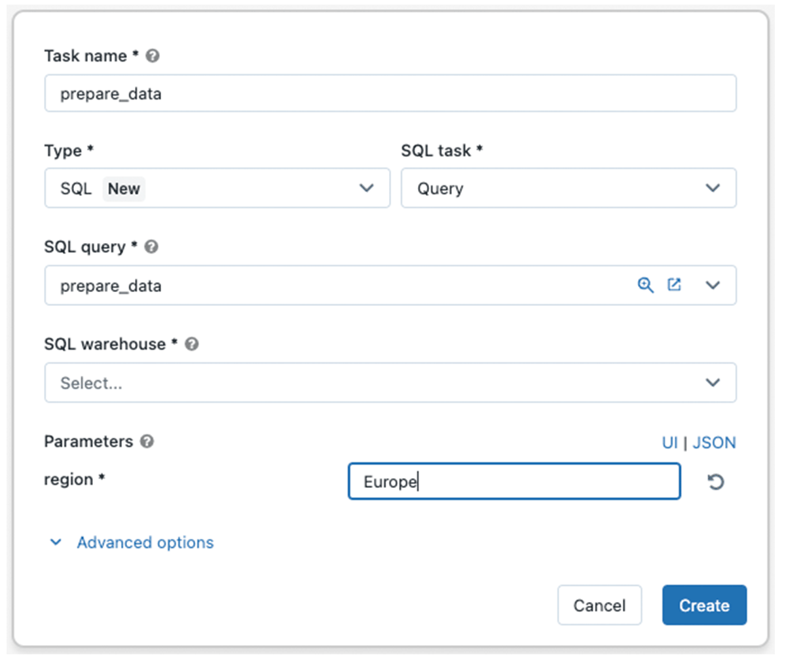
Task: Click the Parameters help icon
Action: (x=147, y=441)
